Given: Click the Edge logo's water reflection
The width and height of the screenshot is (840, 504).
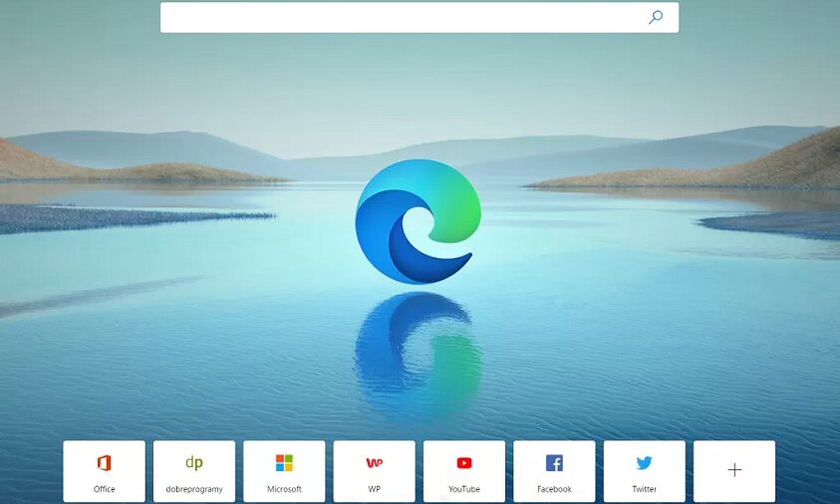Looking at the screenshot, I should tap(417, 349).
